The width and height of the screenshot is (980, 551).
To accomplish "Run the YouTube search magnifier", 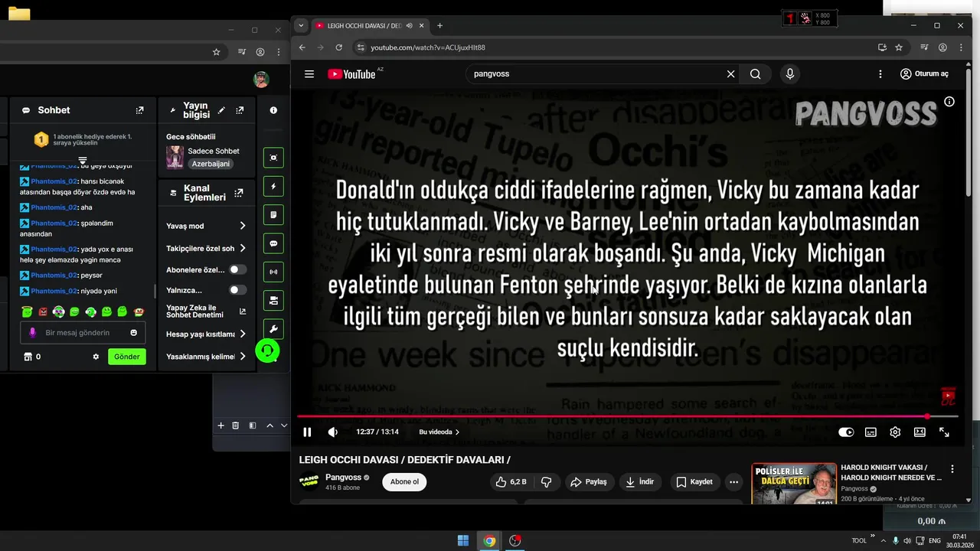I will pos(756,74).
